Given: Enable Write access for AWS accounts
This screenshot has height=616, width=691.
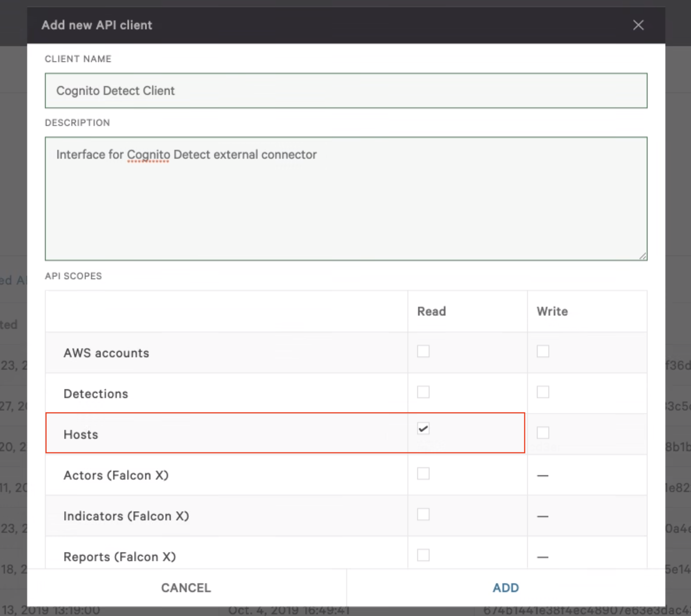Looking at the screenshot, I should click(543, 351).
